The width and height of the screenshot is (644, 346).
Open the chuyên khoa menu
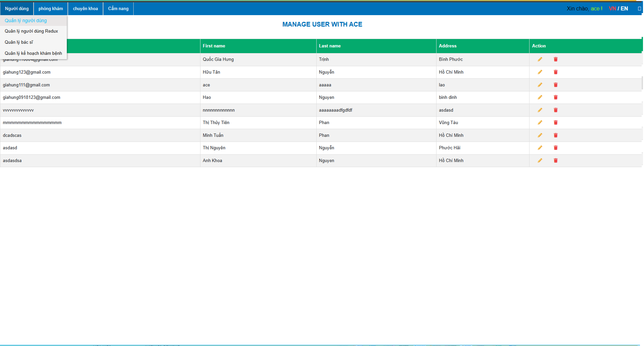coord(85,9)
